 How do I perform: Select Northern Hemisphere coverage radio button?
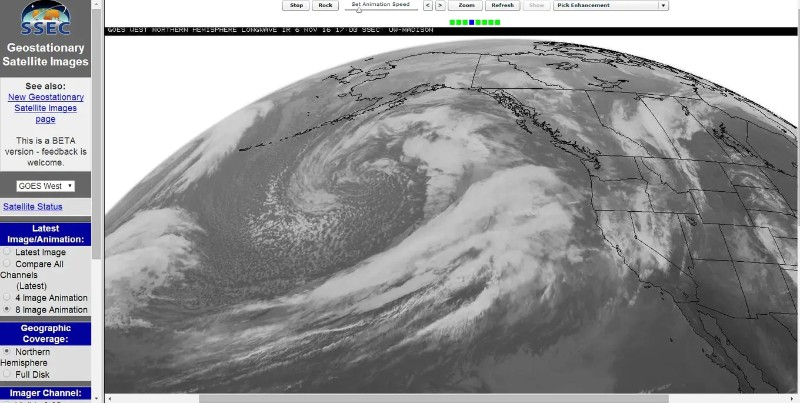click(7, 351)
